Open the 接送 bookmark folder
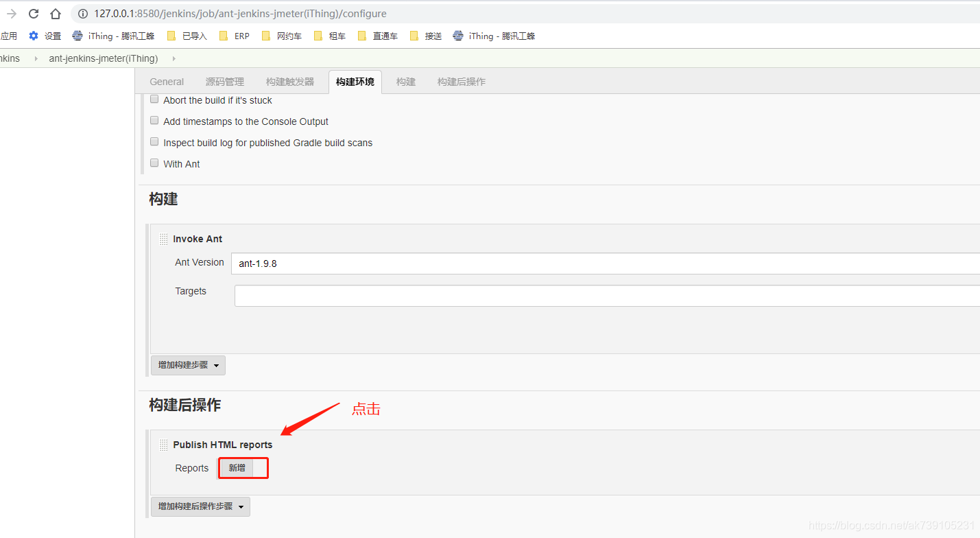 [x=426, y=36]
